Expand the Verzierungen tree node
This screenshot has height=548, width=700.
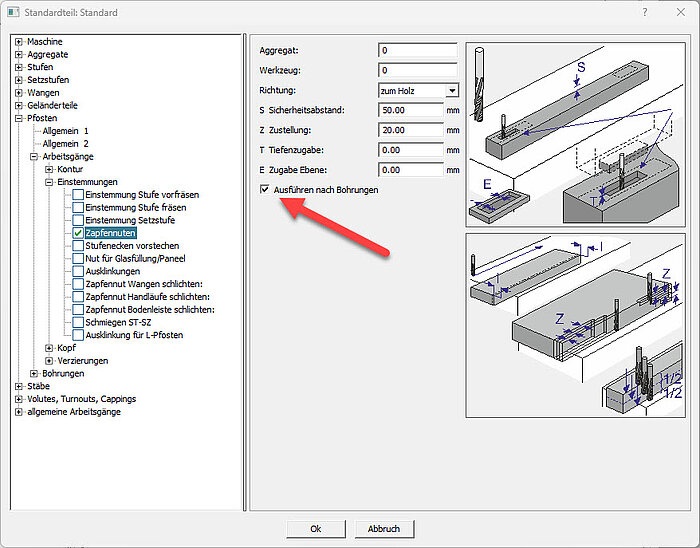[x=49, y=361]
